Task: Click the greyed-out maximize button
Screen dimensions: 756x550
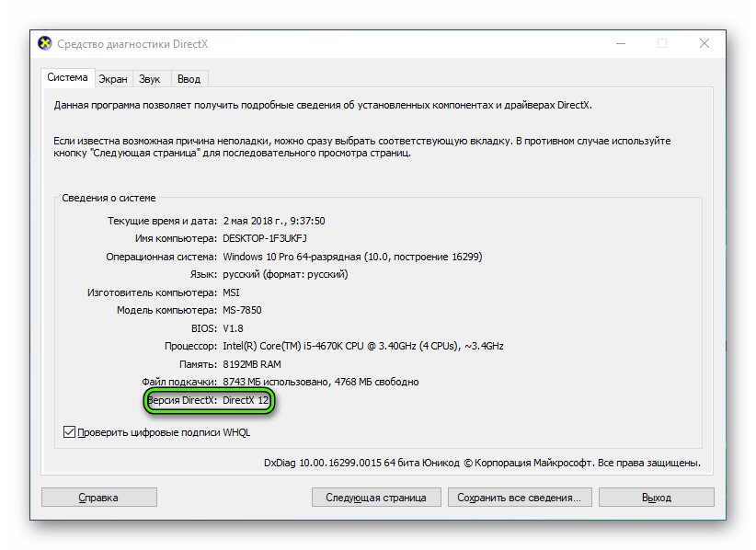Action: click(x=661, y=43)
